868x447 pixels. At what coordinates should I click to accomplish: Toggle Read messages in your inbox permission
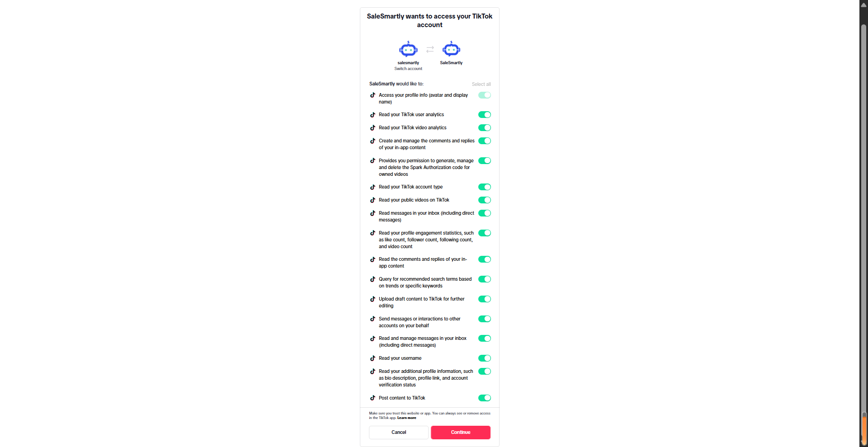point(484,213)
